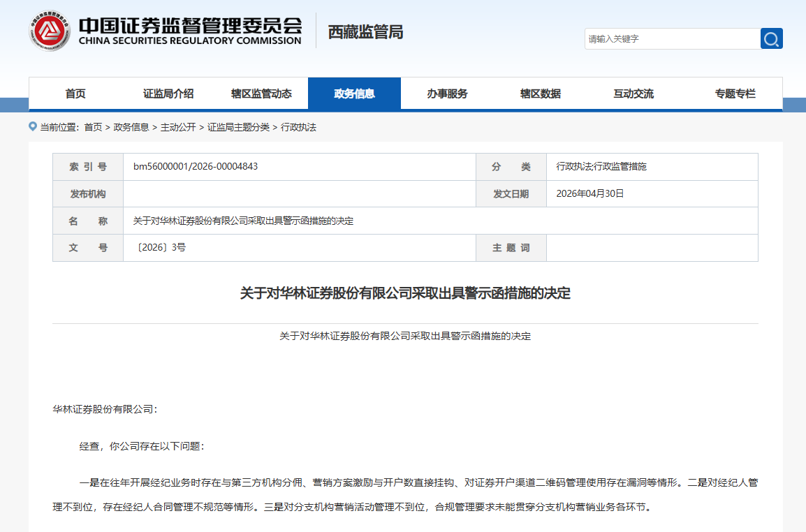Click the paragraph line starting 一是在往年开展经纪业务
The height and width of the screenshot is (532, 806).
(418, 482)
